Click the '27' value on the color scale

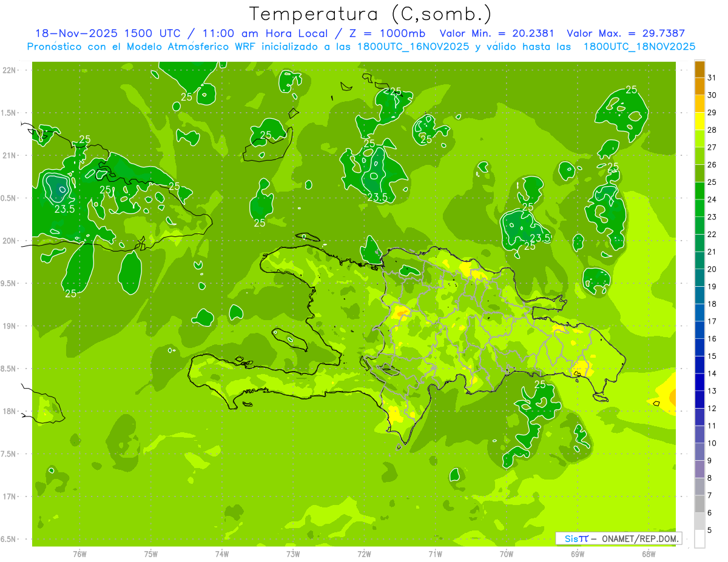pos(712,147)
